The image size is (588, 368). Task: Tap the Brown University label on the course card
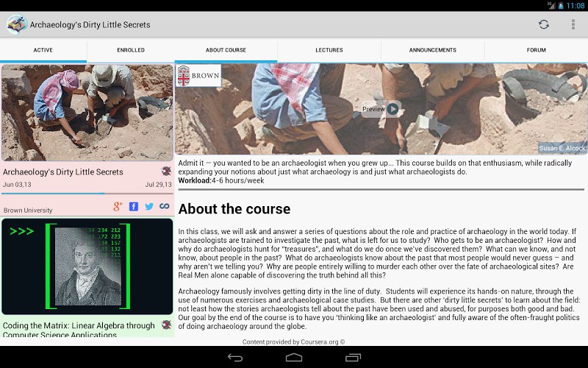pyautogui.click(x=28, y=210)
